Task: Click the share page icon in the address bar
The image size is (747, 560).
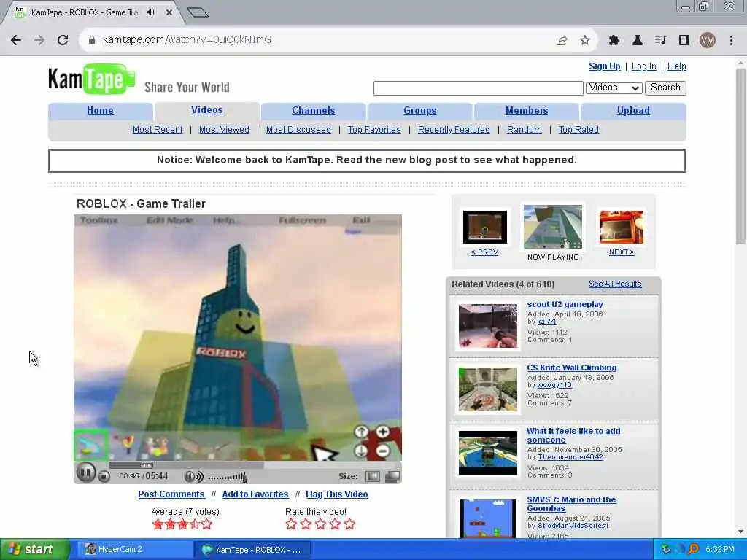Action: [x=562, y=41]
